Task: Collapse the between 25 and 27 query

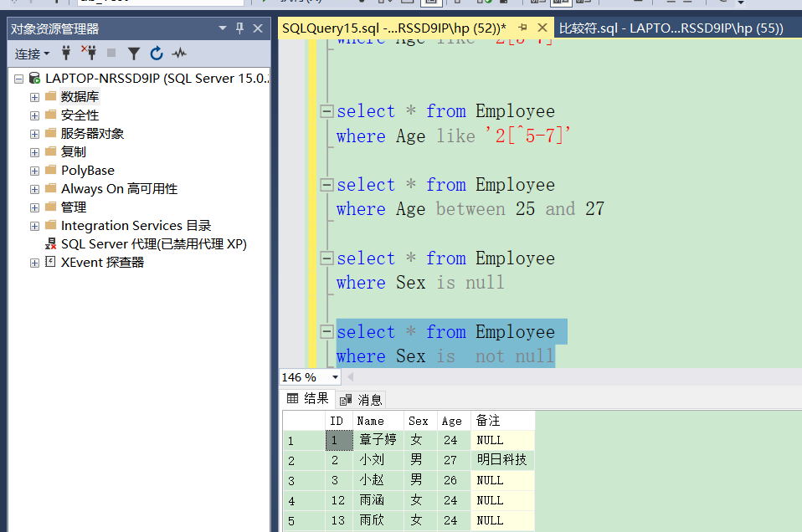Action: (326, 185)
